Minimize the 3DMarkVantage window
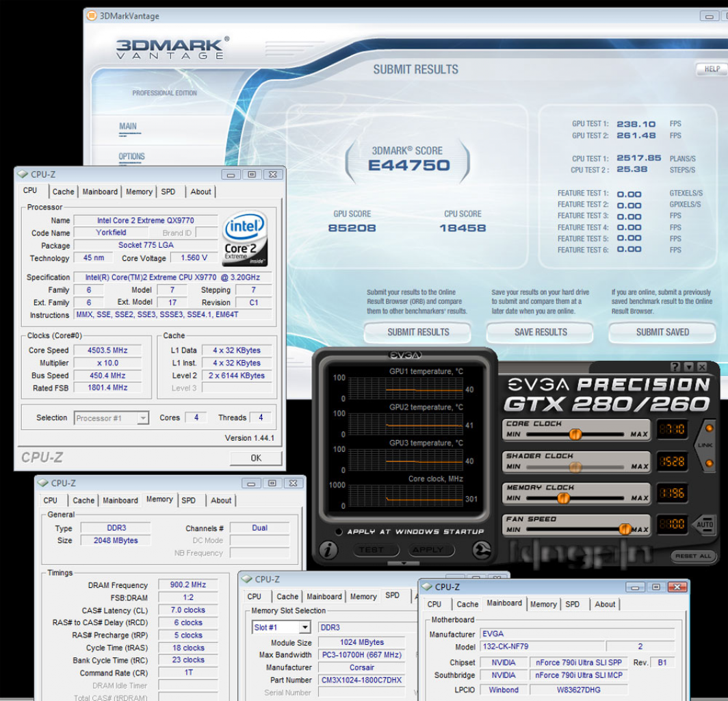 [709, 16]
